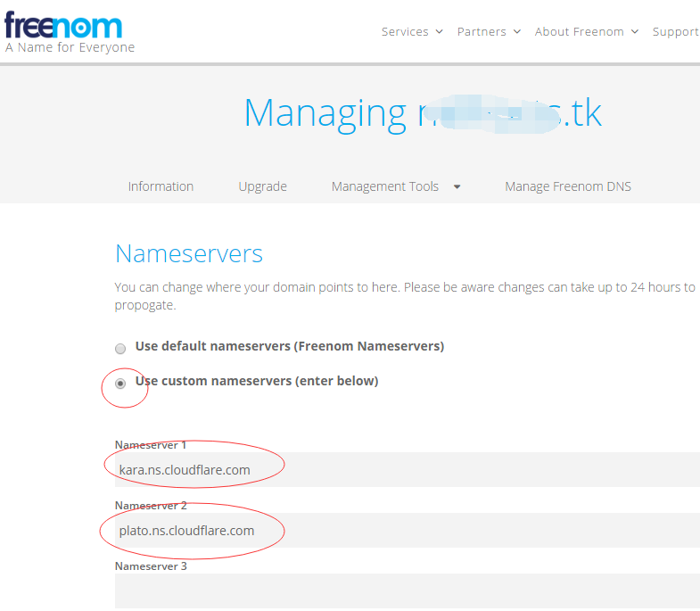Expand the About Freenom menu
700x611 pixels.
(586, 32)
